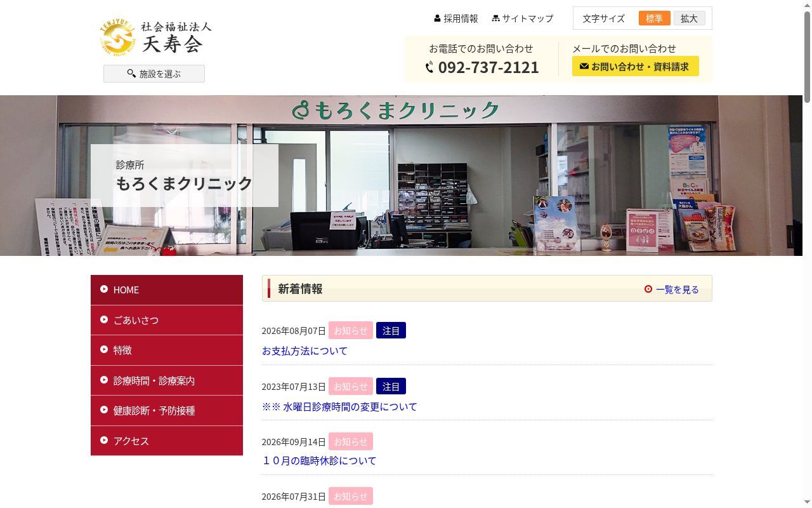Set text size to 拡大
The width and height of the screenshot is (812, 508).
[x=689, y=18]
